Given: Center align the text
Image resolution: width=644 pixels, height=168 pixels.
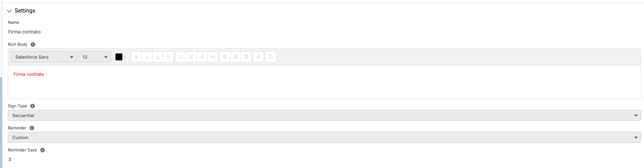Looking at the screenshot, I should pyautogui.click(x=235, y=57).
